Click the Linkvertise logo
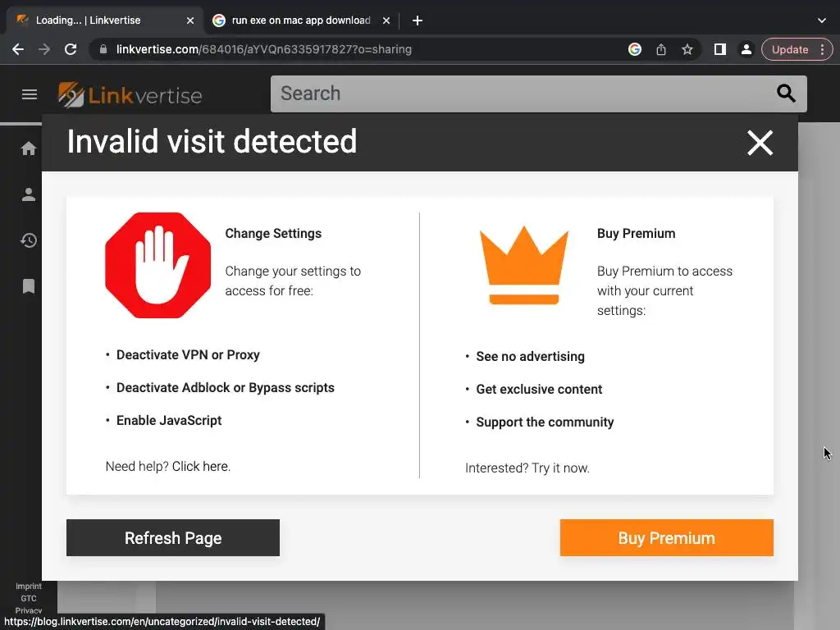This screenshot has height=630, width=840. click(x=130, y=95)
